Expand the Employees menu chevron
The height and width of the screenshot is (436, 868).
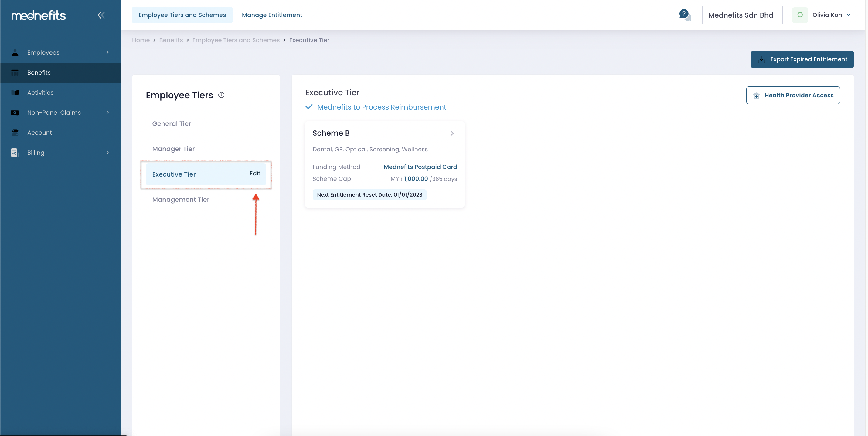click(x=107, y=52)
